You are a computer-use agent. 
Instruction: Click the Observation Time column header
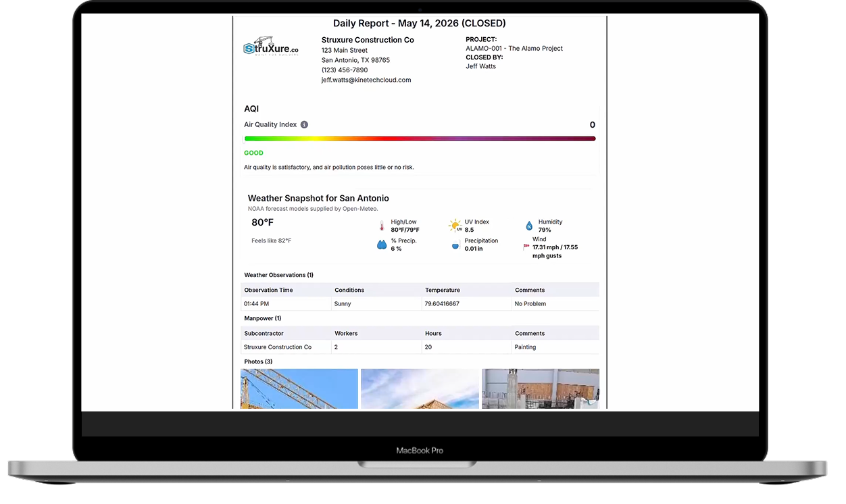tap(268, 290)
